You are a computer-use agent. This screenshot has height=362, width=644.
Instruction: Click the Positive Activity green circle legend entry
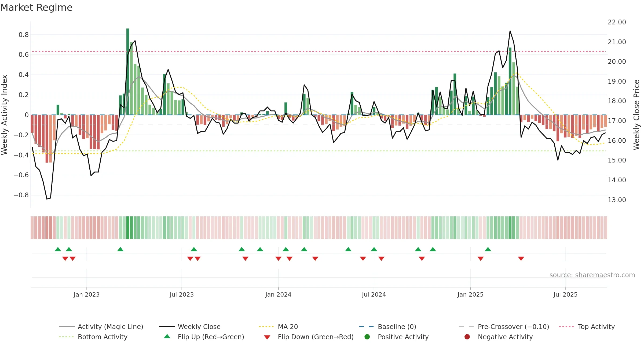397,337
